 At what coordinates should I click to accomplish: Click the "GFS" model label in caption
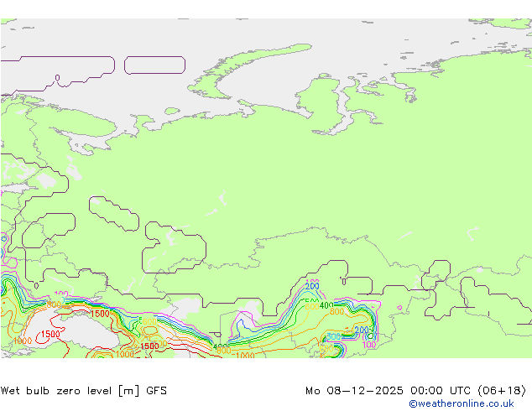pyautogui.click(x=156, y=391)
